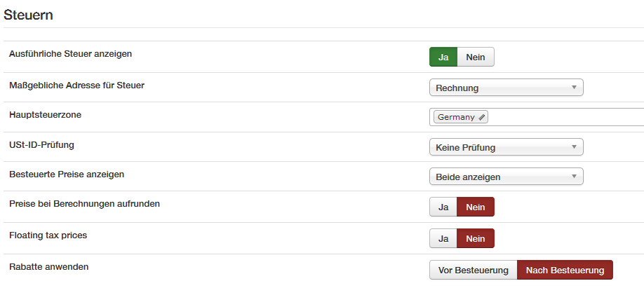Image resolution: width=644 pixels, height=295 pixels.
Task: Click the Germany zone tag
Action: (x=456, y=118)
